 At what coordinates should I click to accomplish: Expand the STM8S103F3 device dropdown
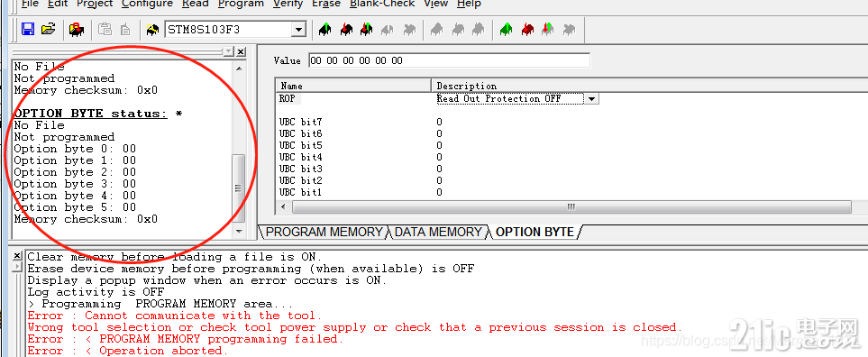[299, 30]
